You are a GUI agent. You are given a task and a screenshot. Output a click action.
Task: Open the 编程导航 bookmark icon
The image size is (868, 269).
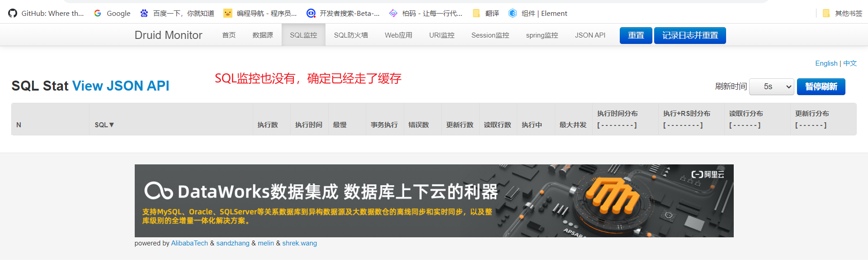pos(228,13)
